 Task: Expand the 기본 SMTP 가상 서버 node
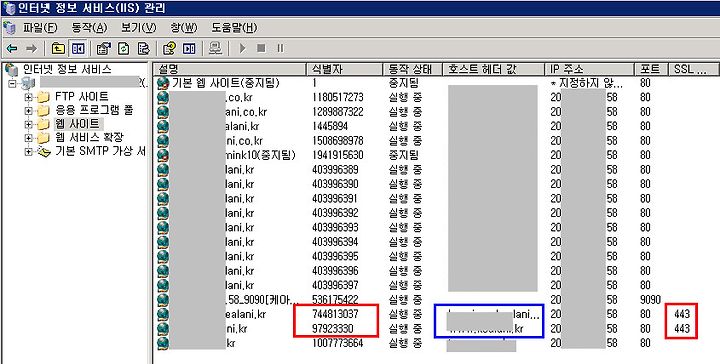pyautogui.click(x=28, y=151)
